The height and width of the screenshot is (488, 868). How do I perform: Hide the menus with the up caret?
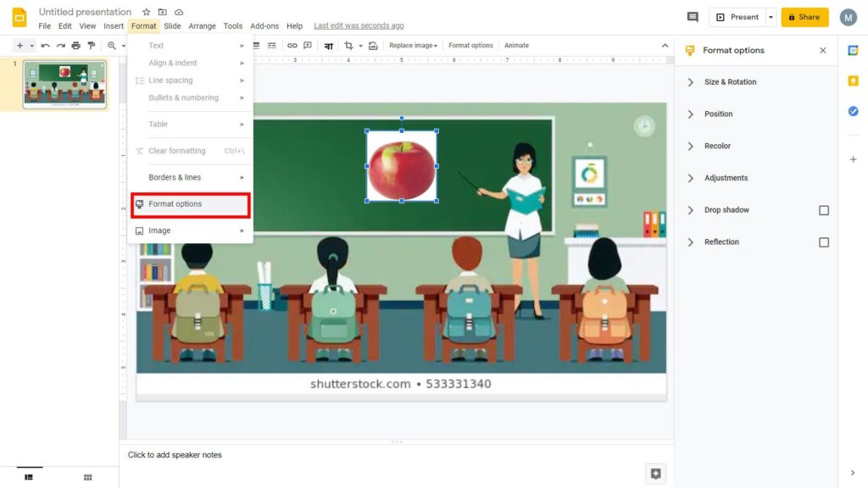(x=665, y=46)
